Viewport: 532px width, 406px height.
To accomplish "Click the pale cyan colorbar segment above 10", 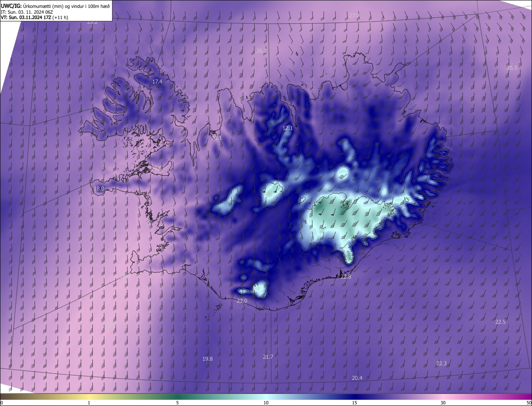I will pos(266,396).
